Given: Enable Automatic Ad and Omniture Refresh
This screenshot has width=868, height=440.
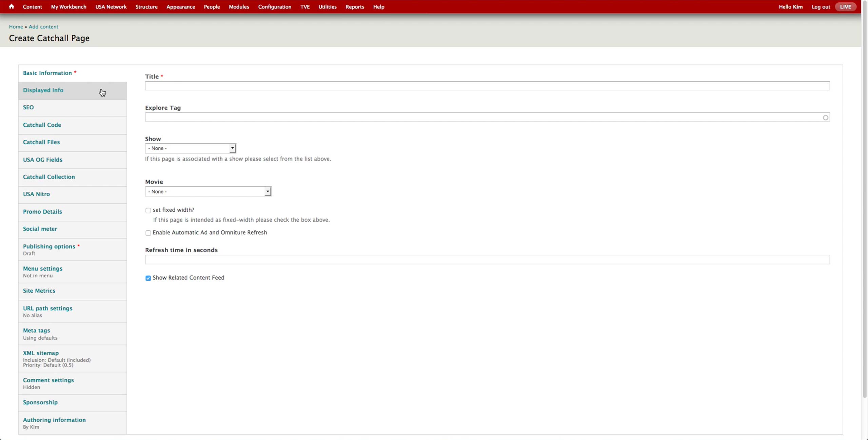Looking at the screenshot, I should 148,233.
